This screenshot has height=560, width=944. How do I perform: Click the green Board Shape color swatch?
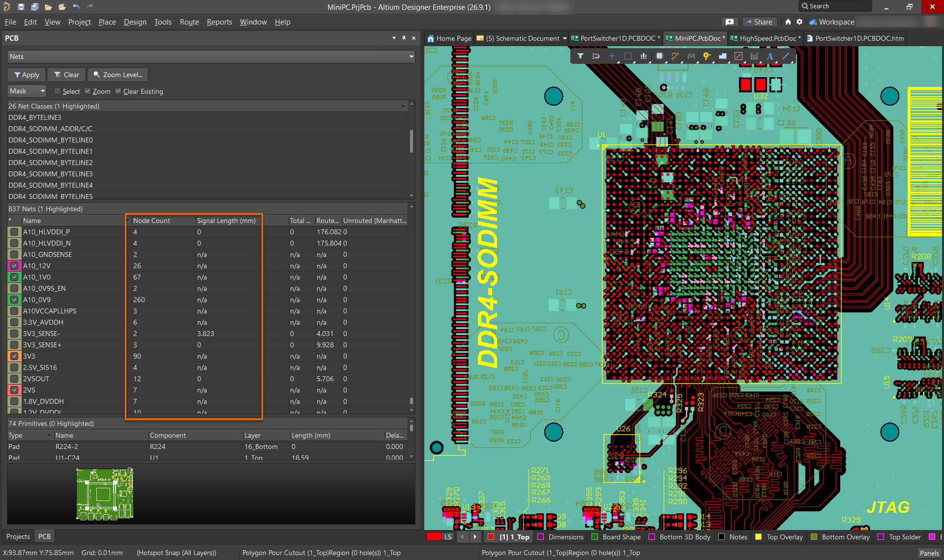(x=594, y=537)
